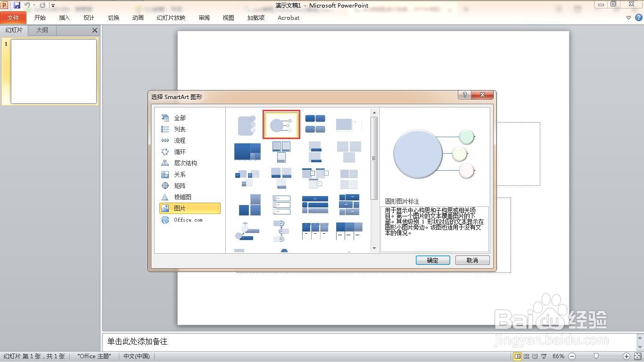Click the SmartArt dialog help button
The width and height of the screenshot is (644, 362).
point(464,95)
